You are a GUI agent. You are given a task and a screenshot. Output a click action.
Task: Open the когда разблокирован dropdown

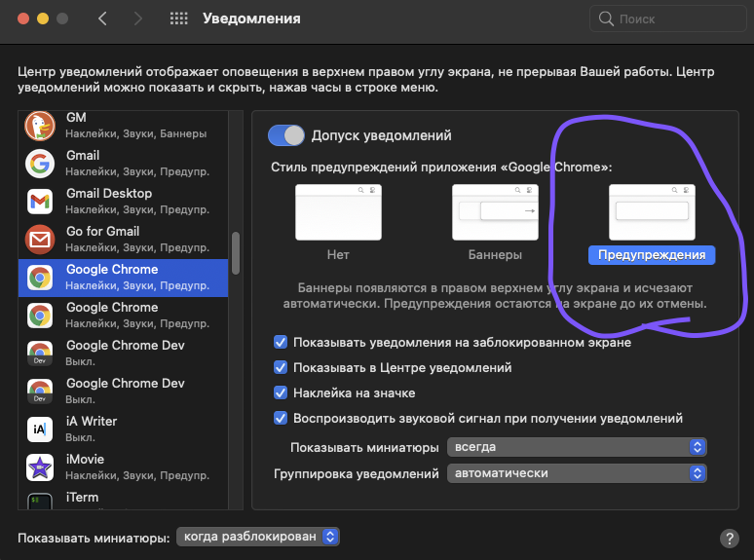(x=258, y=537)
